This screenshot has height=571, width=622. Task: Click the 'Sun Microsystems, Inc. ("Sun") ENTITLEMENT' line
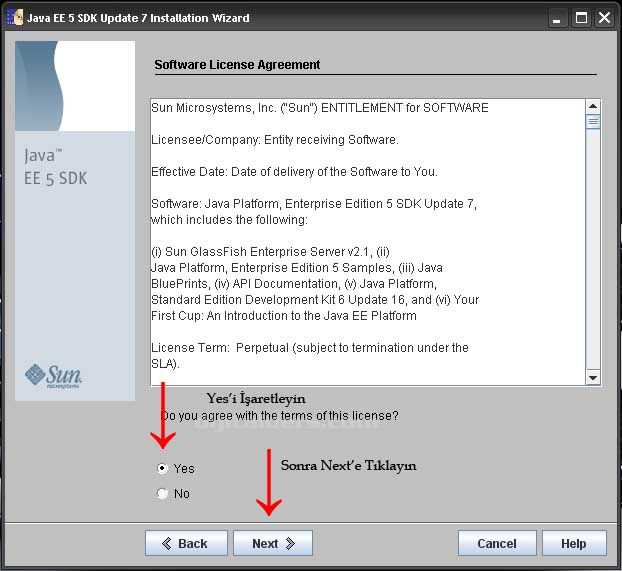coord(320,108)
